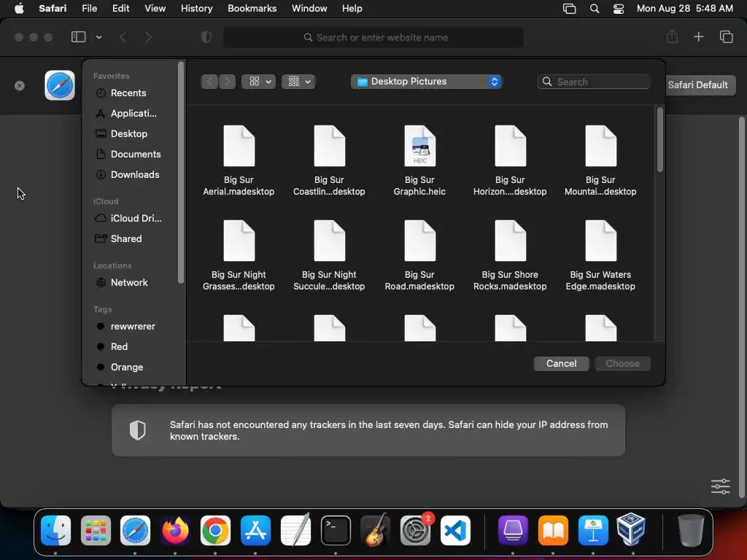Screen dimensions: 747x560
Task: Show the tab overview
Action: pyautogui.click(x=726, y=36)
